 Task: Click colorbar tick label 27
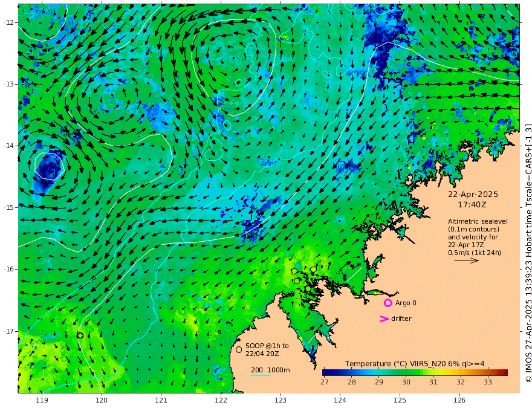pyautogui.click(x=325, y=382)
